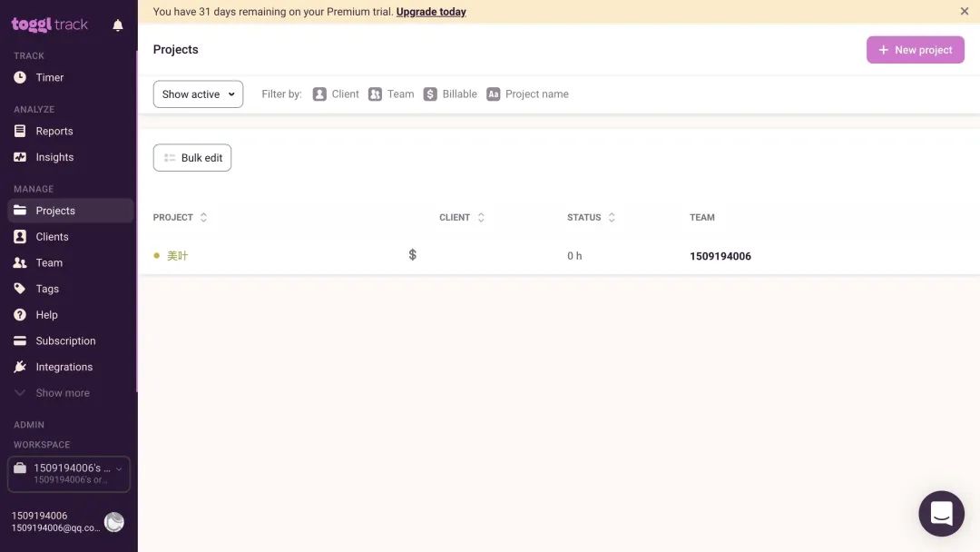This screenshot has width=980, height=552.
Task: Open the chat support bubble icon
Action: [x=941, y=513]
